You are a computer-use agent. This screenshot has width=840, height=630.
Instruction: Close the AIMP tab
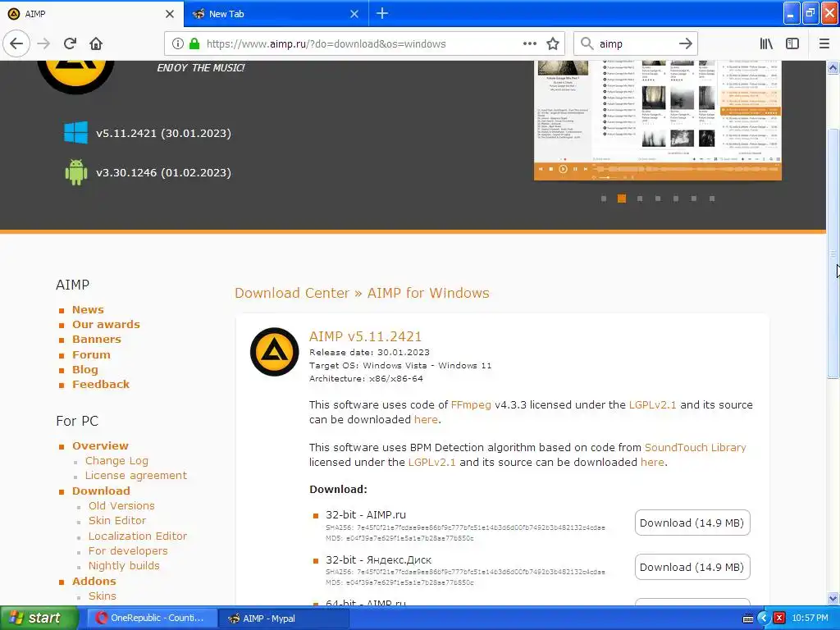170,14
